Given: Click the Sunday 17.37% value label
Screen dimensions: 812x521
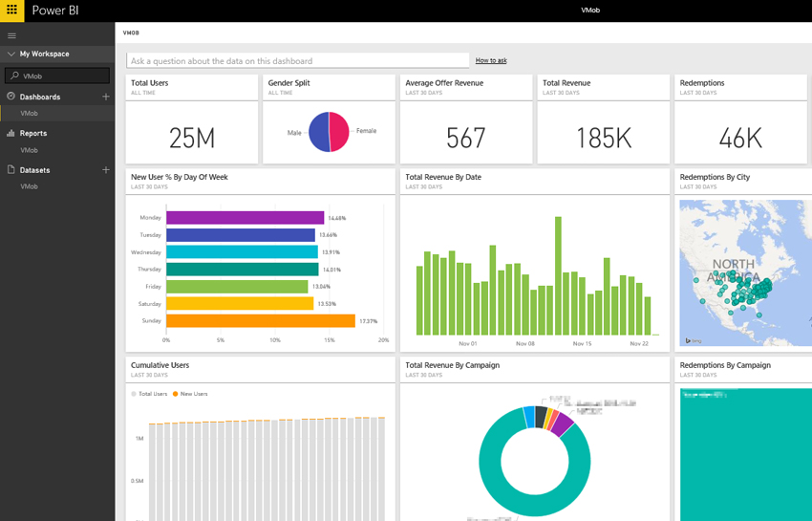Looking at the screenshot, I should pos(368,321).
